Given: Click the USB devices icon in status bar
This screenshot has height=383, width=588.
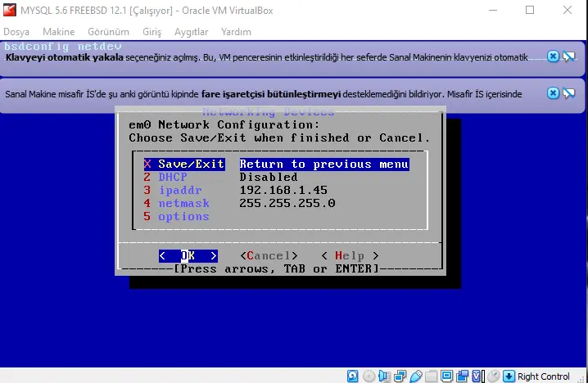Looking at the screenshot, I should [416, 376].
